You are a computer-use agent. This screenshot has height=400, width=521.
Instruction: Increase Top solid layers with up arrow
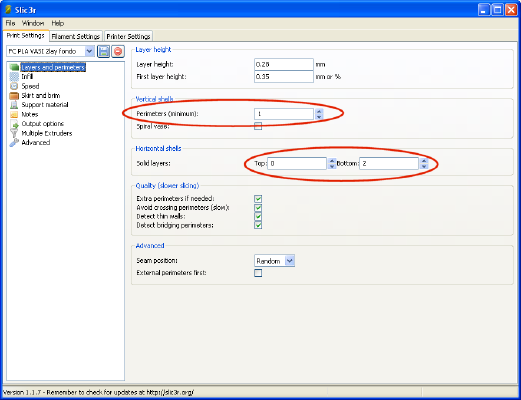pyautogui.click(x=332, y=161)
